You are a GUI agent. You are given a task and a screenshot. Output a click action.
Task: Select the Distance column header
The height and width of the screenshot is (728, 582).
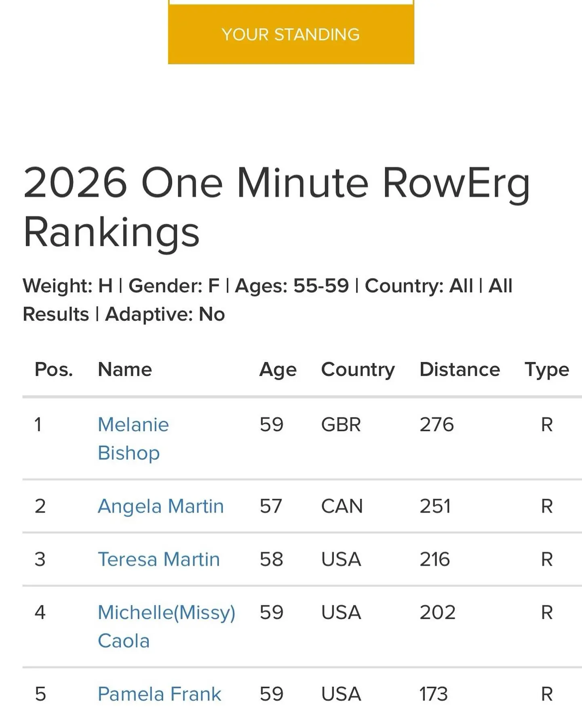tap(460, 369)
